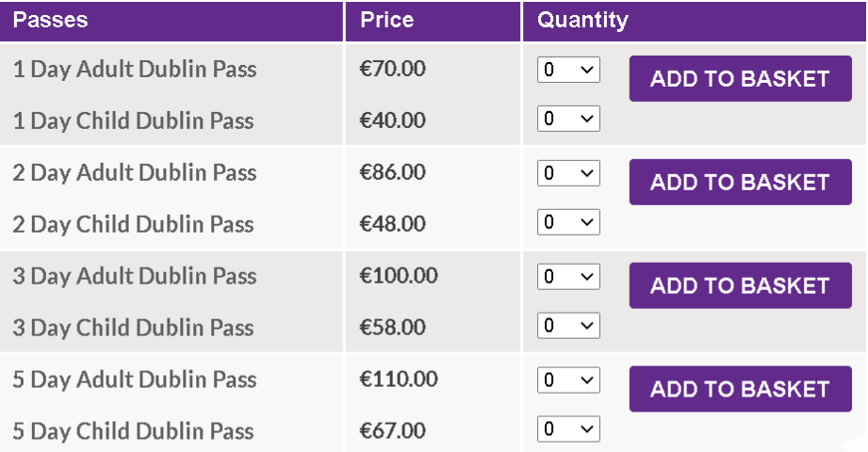Open quantity dropdown for 1 Day Adult Pass
868x452 pixels.
pos(568,70)
